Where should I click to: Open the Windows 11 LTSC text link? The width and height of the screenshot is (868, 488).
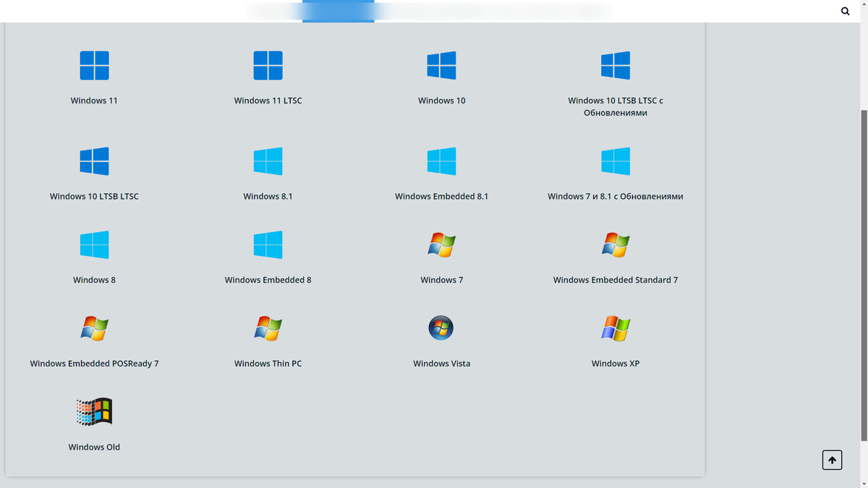coord(268,100)
